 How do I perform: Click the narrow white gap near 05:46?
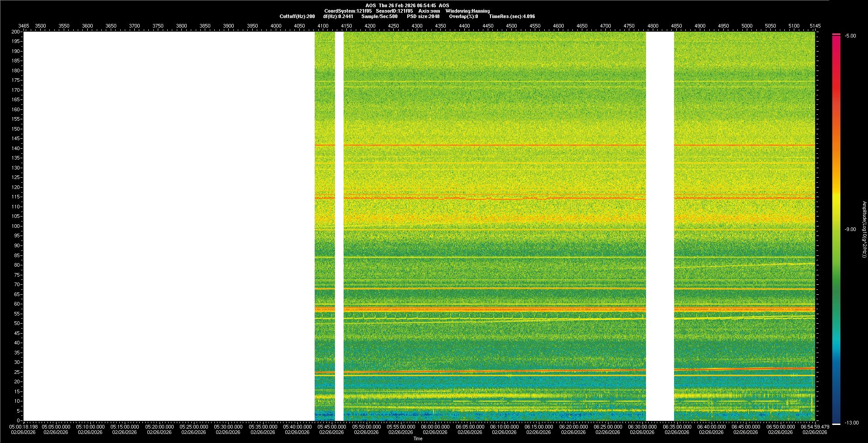(339, 226)
